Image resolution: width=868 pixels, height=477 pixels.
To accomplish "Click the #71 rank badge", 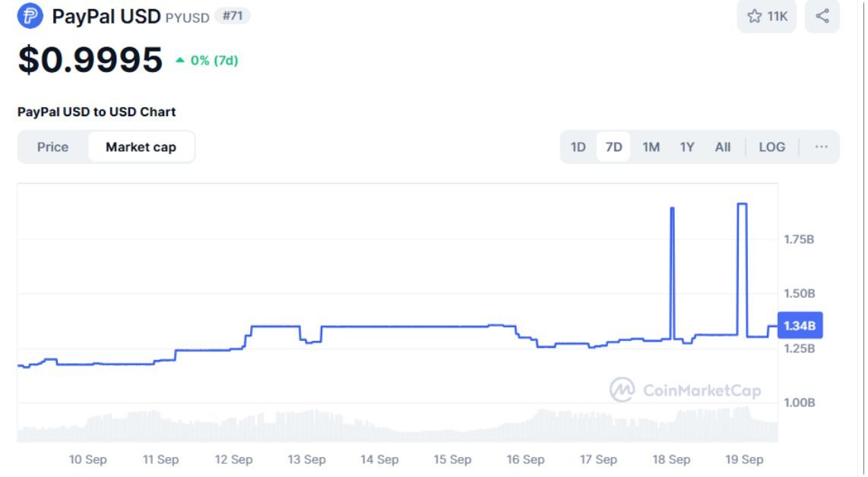I will [233, 16].
